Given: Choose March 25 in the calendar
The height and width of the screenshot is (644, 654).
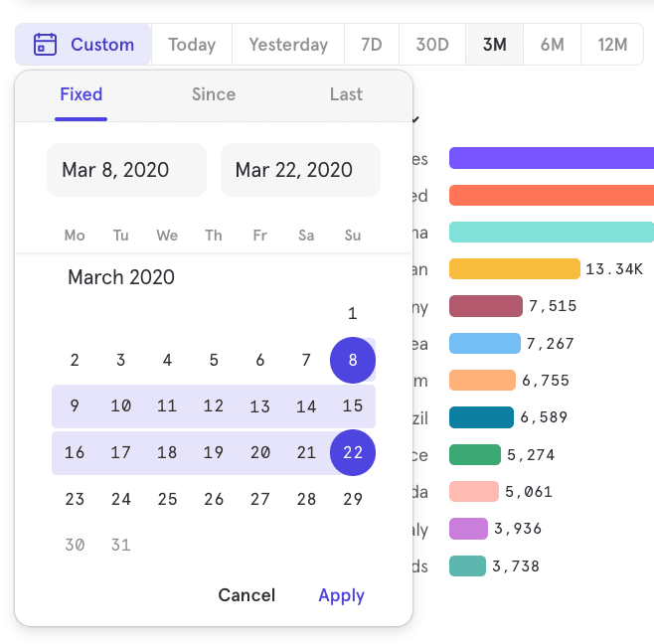Looking at the screenshot, I should click(x=167, y=499).
